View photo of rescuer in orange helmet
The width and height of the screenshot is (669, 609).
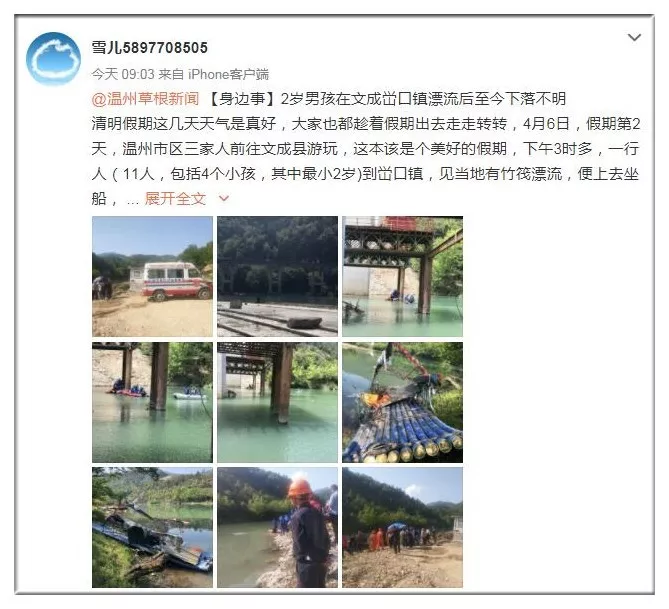[277, 527]
